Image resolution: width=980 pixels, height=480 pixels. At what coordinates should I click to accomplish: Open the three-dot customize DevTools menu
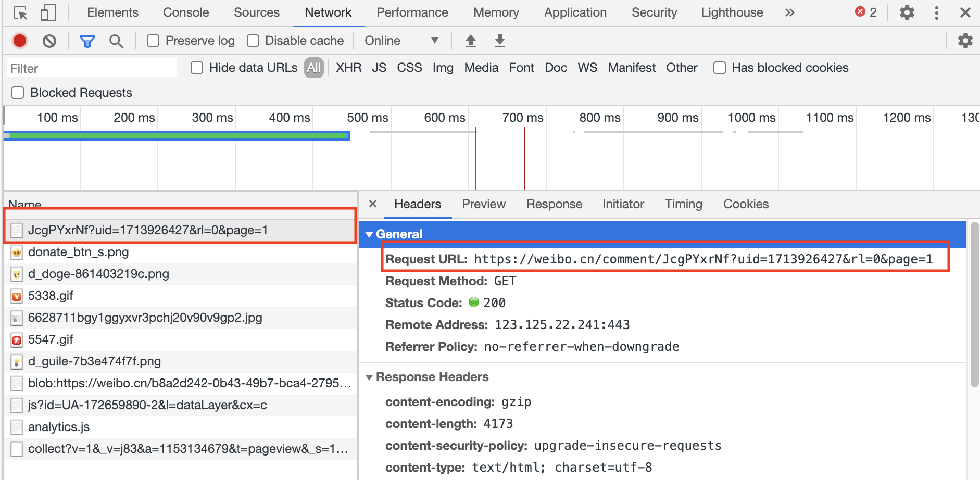(936, 12)
